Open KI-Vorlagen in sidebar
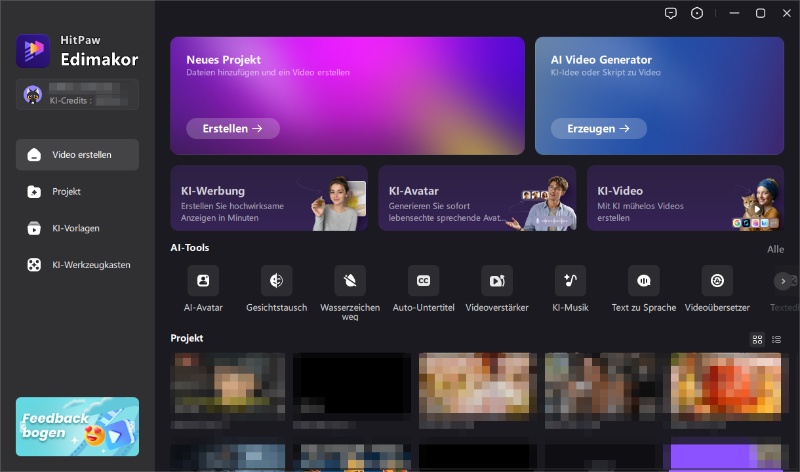Viewport: 800px width, 472px height. point(78,229)
